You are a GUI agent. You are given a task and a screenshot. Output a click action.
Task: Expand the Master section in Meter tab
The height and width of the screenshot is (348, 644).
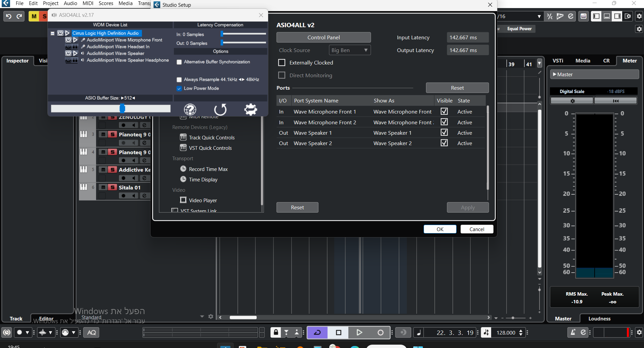(555, 74)
